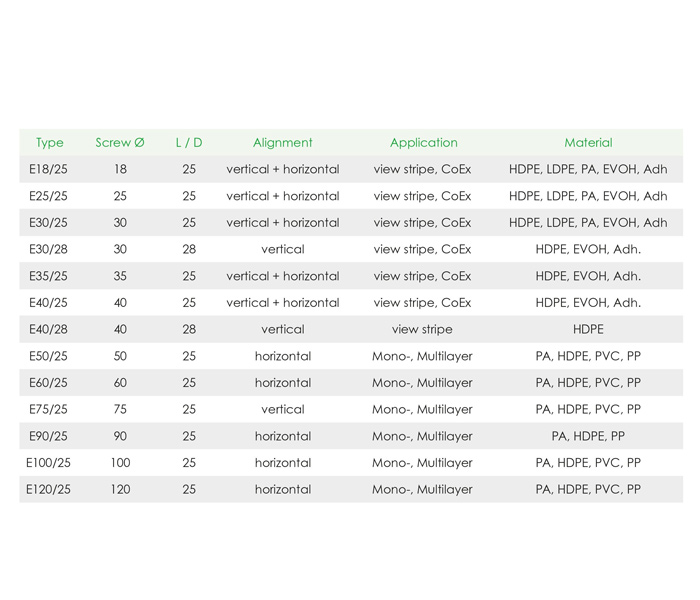Click screw diameter 75 cell
700x600 pixels.
point(120,409)
